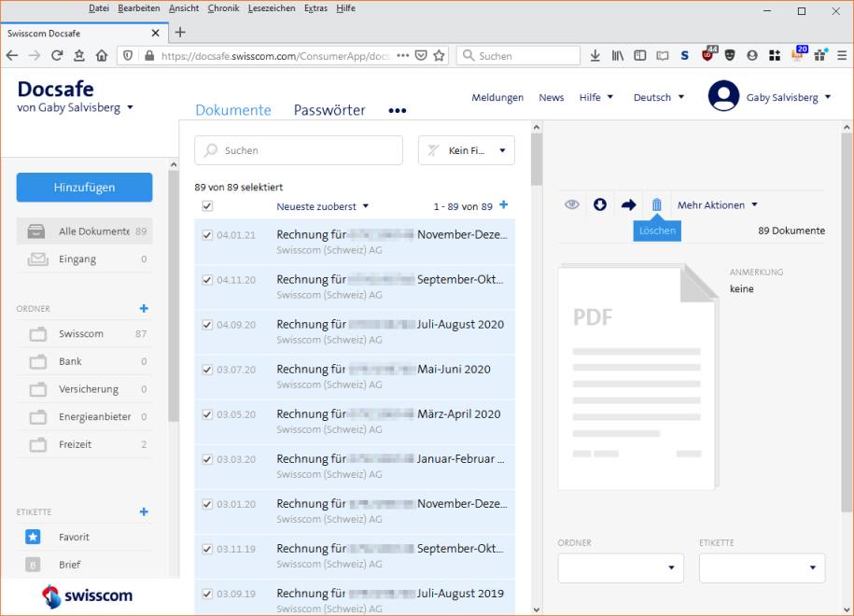The image size is (854, 616).
Task: Click the share forward arrow icon
Action: pos(628,204)
